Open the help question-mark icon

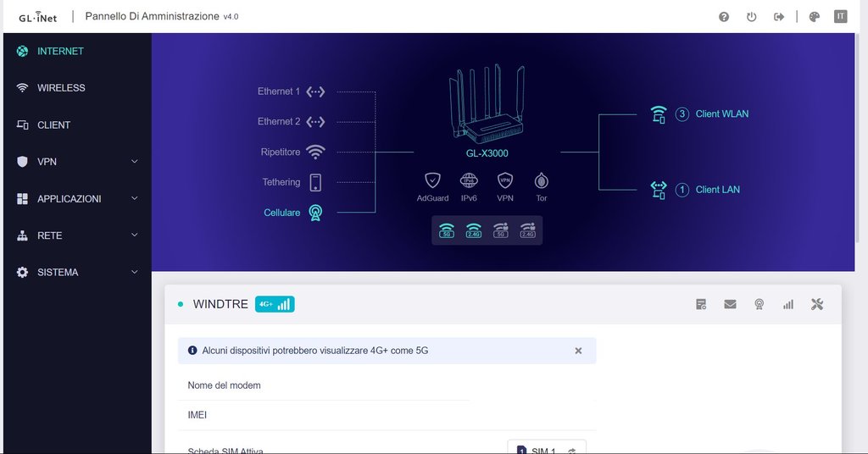click(724, 17)
